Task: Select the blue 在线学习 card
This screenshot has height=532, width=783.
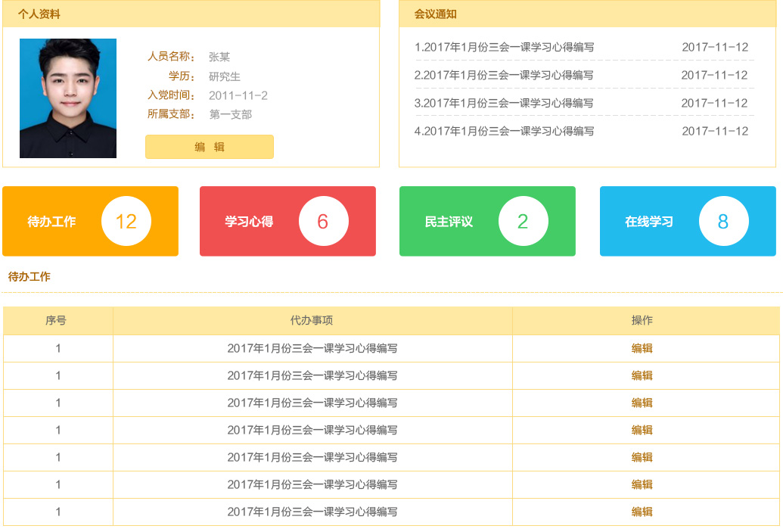Action: [x=688, y=221]
